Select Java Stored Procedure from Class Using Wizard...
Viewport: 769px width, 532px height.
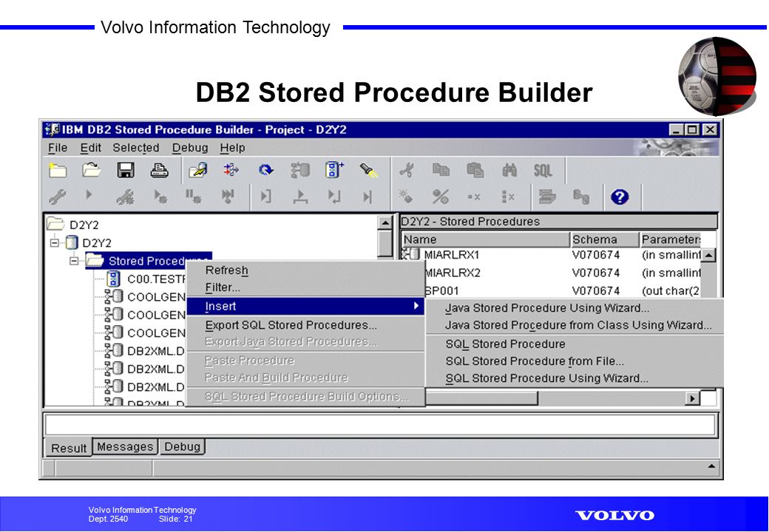click(x=575, y=325)
